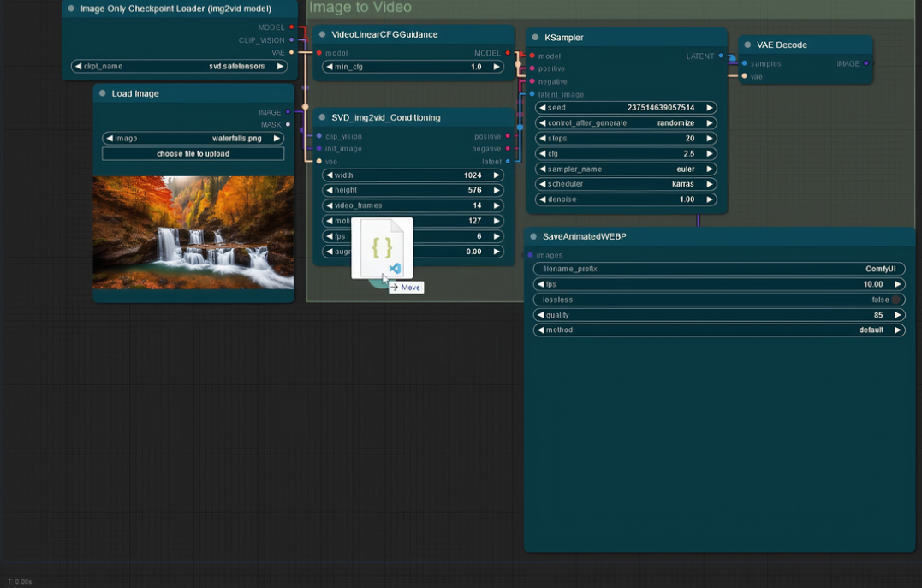Click the dragged JSON file icon
The height and width of the screenshot is (588, 922).
pos(382,248)
